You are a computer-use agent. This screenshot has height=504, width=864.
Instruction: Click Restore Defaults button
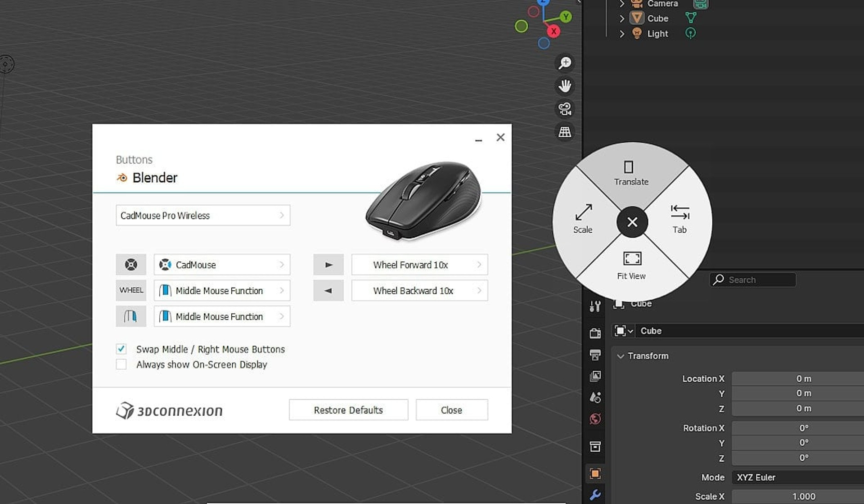pyautogui.click(x=348, y=410)
